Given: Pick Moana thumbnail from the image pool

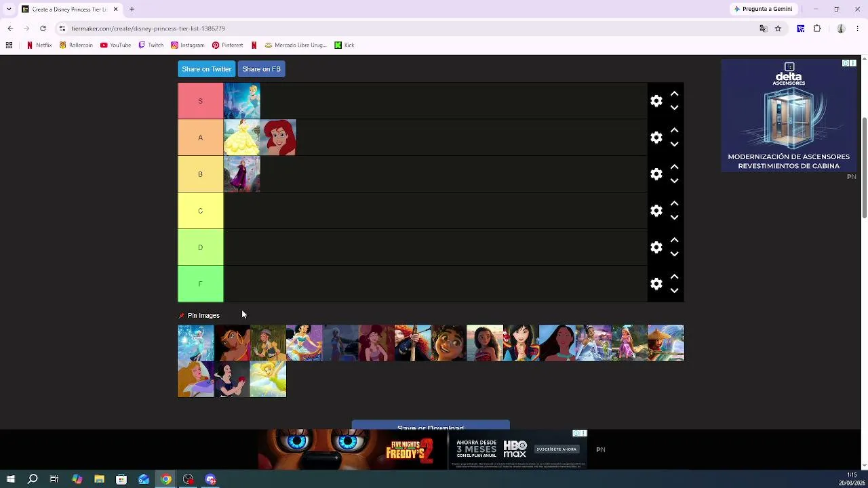Looking at the screenshot, I should [485, 343].
